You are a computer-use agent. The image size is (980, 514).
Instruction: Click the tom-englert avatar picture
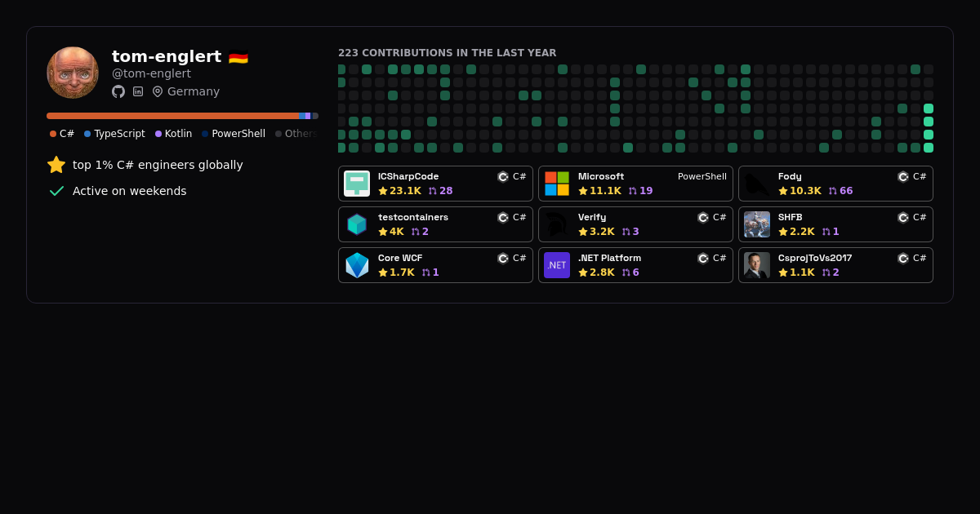point(73,73)
